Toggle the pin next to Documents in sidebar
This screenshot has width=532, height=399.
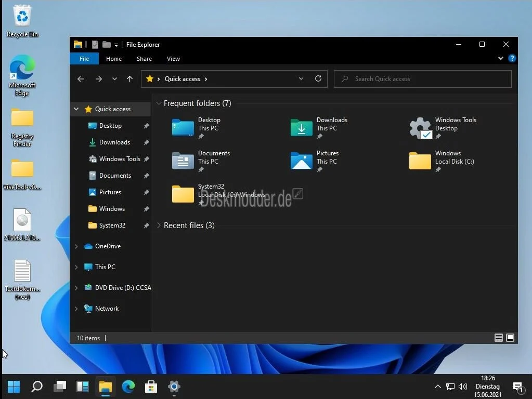point(147,176)
